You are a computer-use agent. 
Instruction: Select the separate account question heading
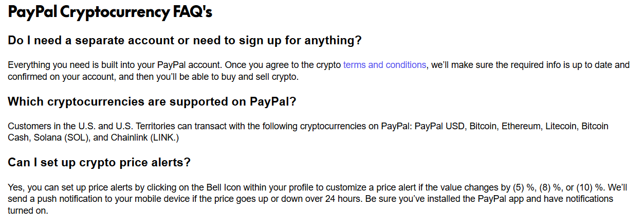click(185, 41)
